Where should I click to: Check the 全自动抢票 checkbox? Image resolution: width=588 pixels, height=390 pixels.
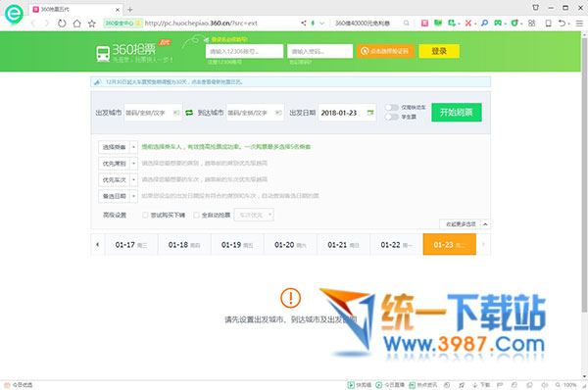tap(196, 215)
